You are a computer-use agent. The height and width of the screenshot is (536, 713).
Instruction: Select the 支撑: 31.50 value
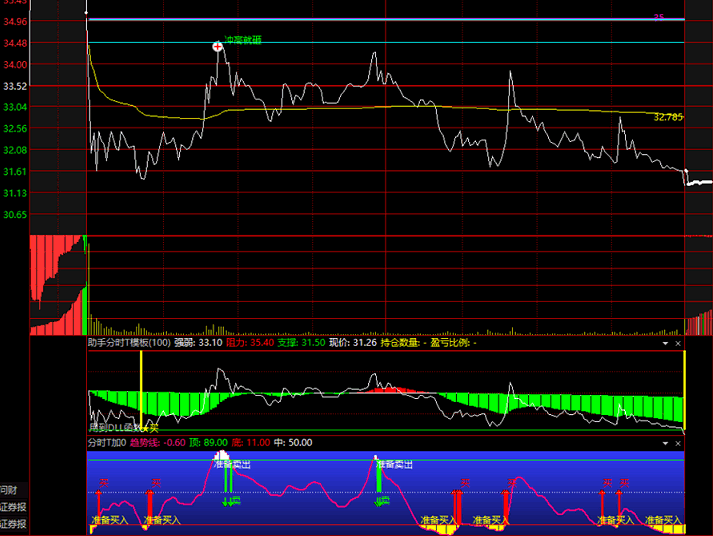pyautogui.click(x=301, y=343)
